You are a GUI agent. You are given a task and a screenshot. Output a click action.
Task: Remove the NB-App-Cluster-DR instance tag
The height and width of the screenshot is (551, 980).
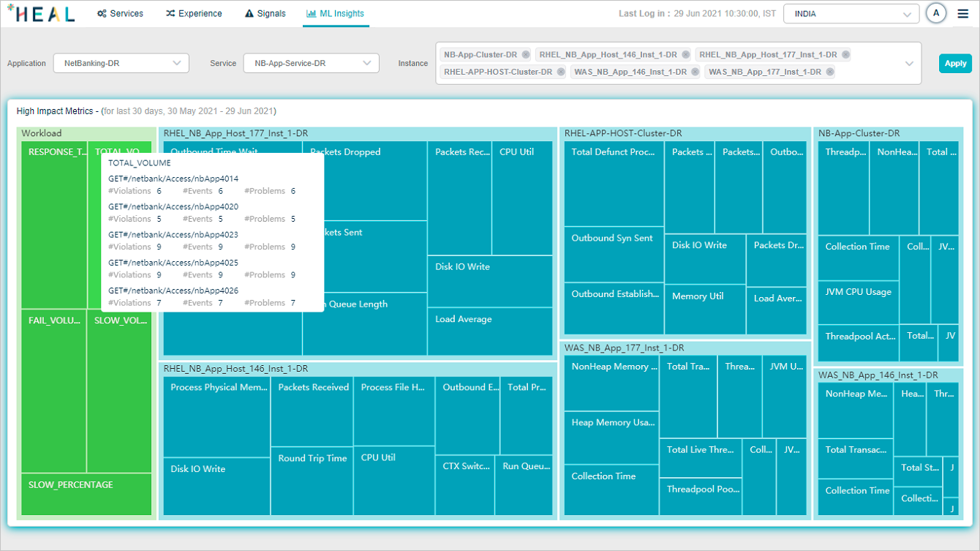pos(525,55)
